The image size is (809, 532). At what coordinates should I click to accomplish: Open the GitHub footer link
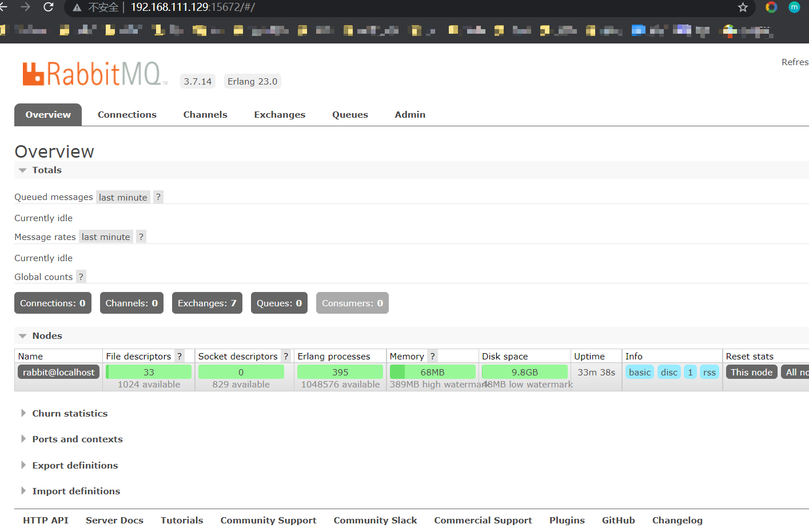pos(619,520)
